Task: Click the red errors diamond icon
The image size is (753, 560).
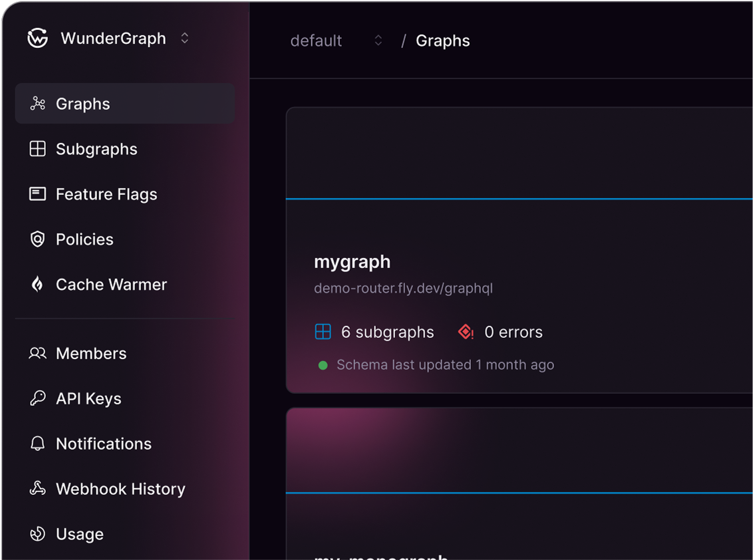Action: tap(466, 332)
